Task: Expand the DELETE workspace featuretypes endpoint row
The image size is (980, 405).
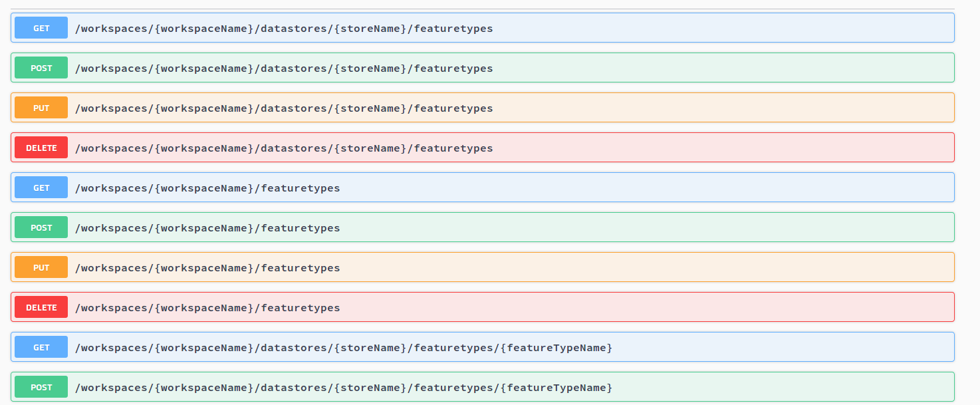Action: [x=465, y=307]
